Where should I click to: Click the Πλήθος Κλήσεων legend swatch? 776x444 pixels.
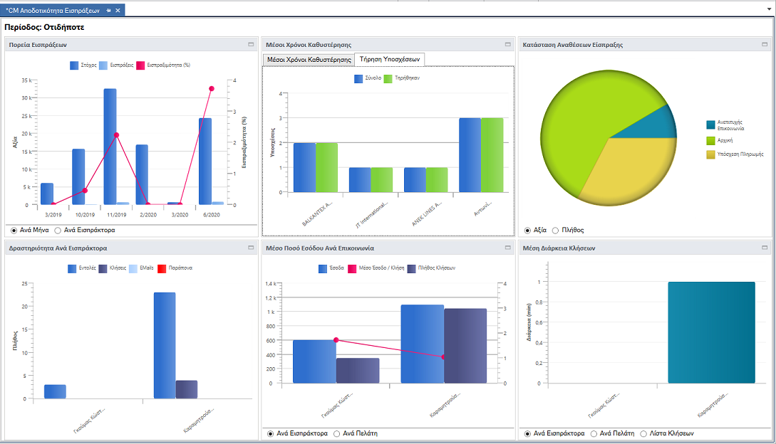(412, 268)
